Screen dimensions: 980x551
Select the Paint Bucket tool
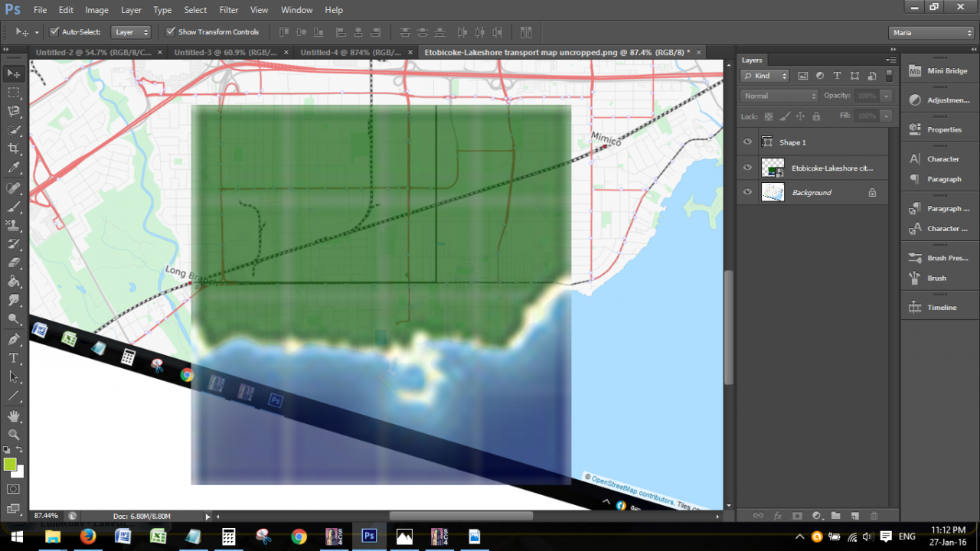[14, 282]
